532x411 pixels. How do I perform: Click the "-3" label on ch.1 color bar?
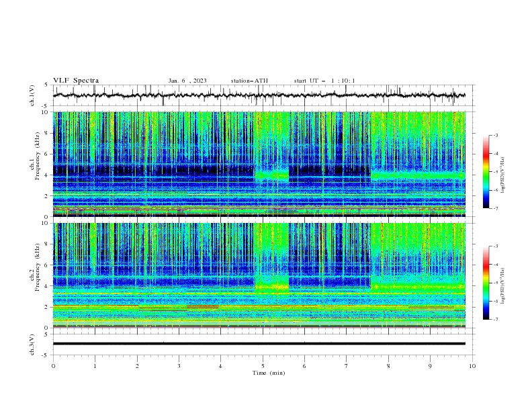pos(495,135)
